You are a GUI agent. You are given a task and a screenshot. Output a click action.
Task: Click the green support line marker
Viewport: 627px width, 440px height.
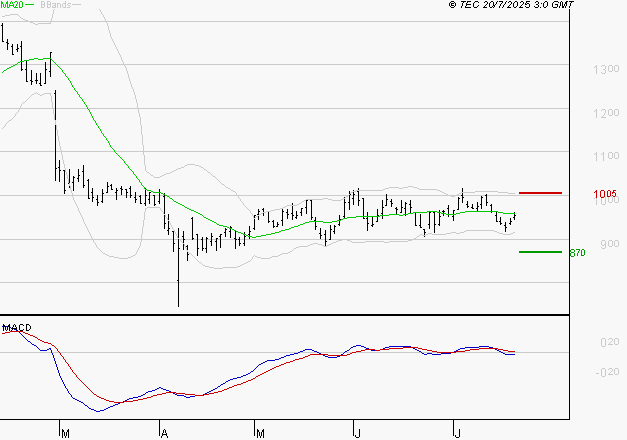pos(540,252)
